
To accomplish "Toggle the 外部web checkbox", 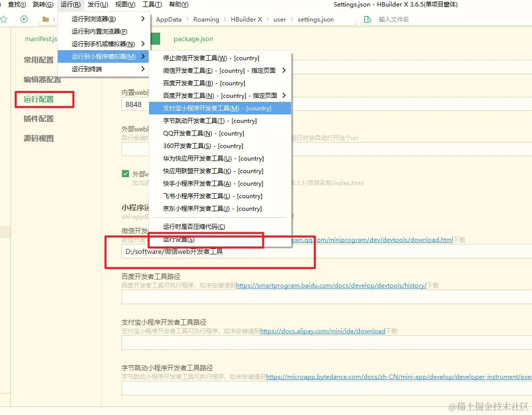I will coord(125,174).
